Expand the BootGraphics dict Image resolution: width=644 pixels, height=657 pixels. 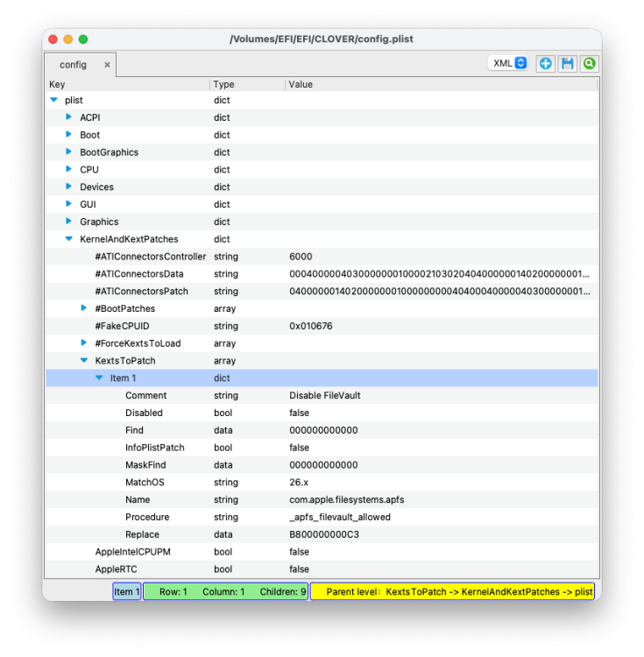(68, 152)
